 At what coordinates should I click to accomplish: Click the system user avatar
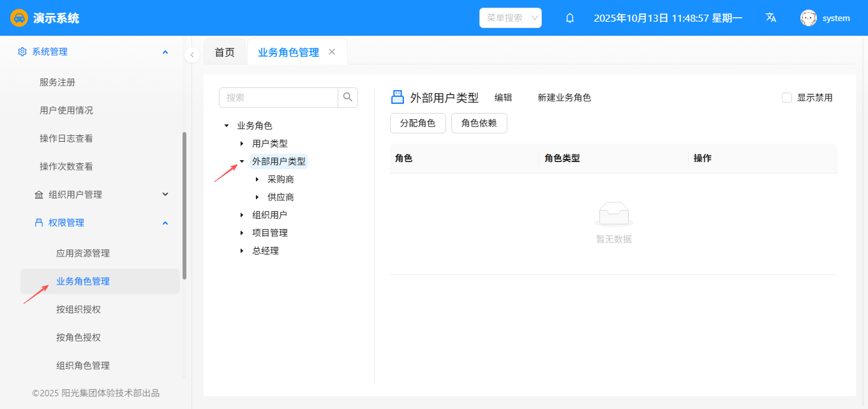pos(809,18)
